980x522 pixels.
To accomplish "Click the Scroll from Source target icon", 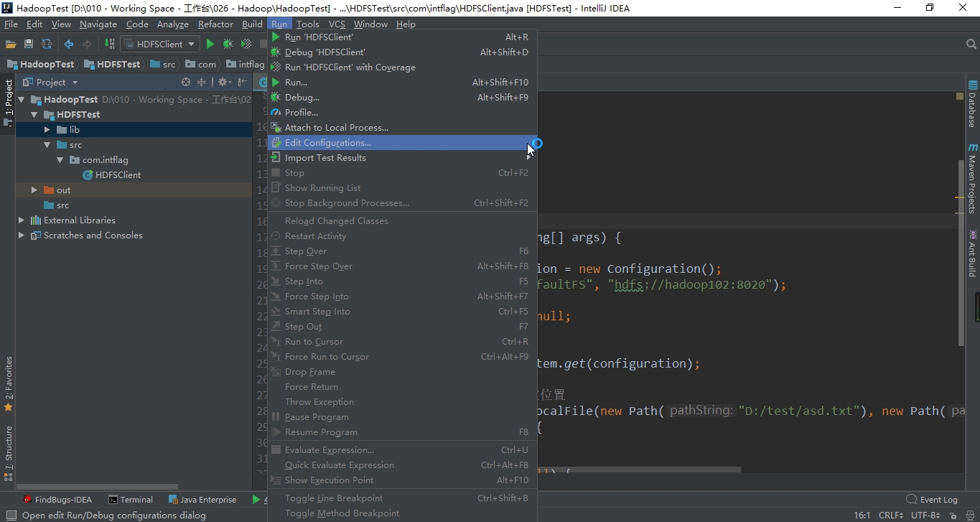I will [186, 82].
